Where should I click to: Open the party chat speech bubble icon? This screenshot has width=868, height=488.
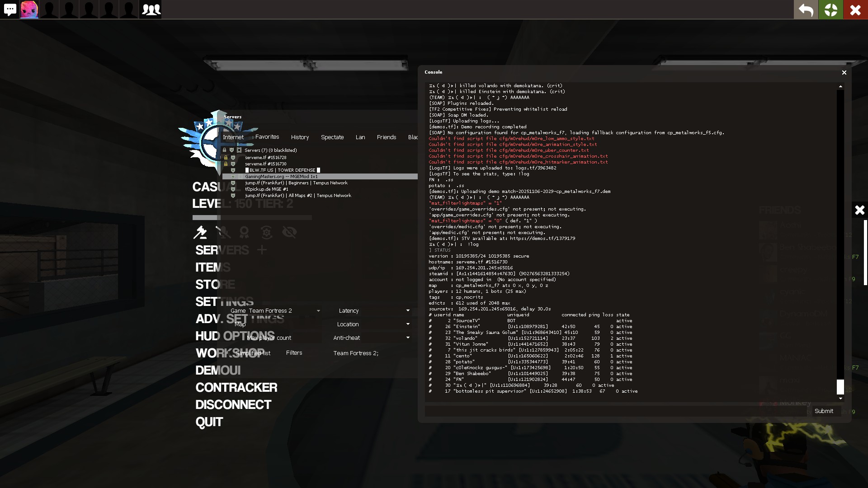[x=10, y=9]
